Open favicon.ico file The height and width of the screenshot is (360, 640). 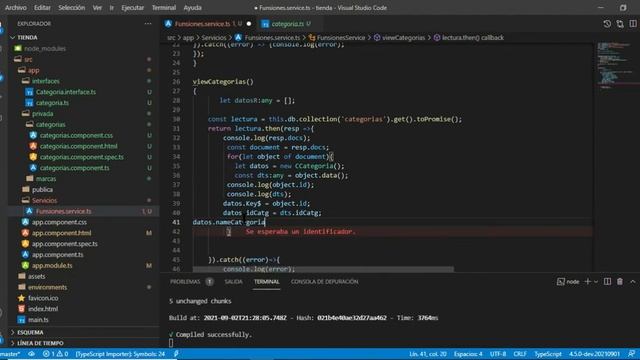tap(43, 298)
